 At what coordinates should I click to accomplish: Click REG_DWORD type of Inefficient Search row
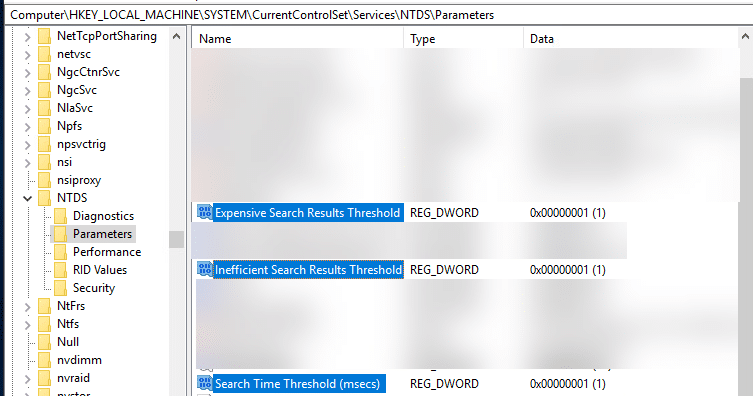444,270
